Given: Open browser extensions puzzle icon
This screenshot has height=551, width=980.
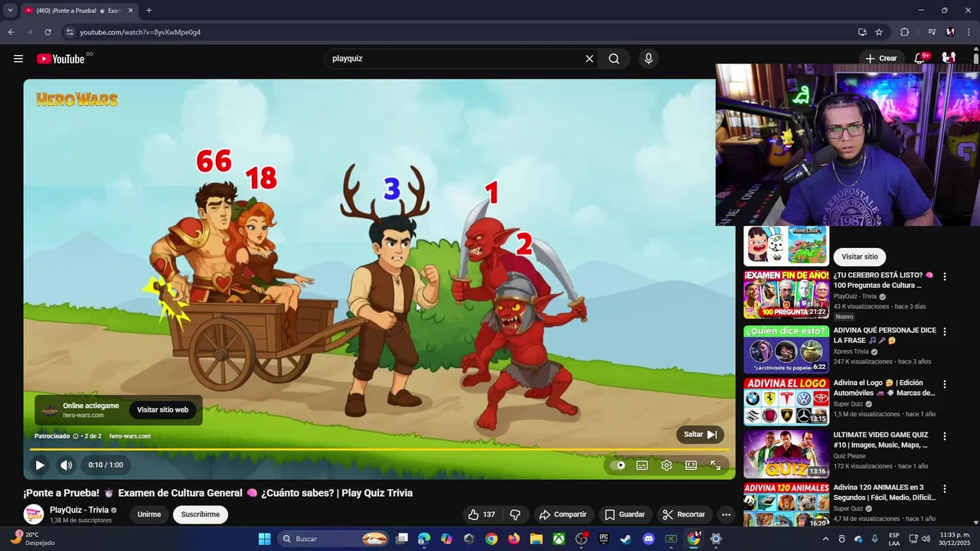Looking at the screenshot, I should [x=905, y=32].
